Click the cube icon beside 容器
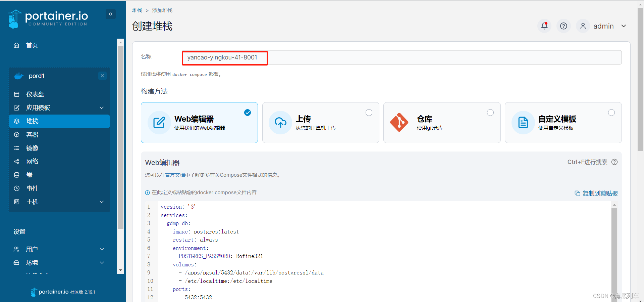Viewport: 644px width, 302px height. pyautogui.click(x=16, y=135)
